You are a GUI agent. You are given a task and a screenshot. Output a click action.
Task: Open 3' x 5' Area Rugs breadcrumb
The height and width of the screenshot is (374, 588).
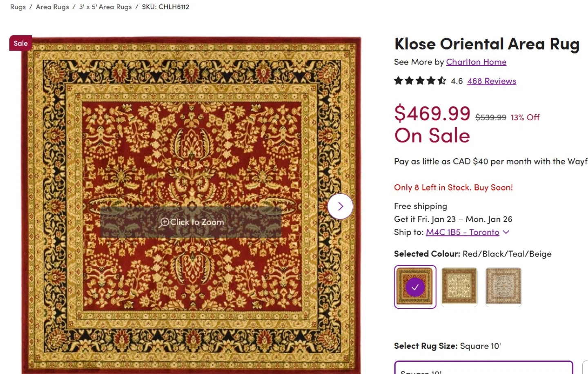105,7
